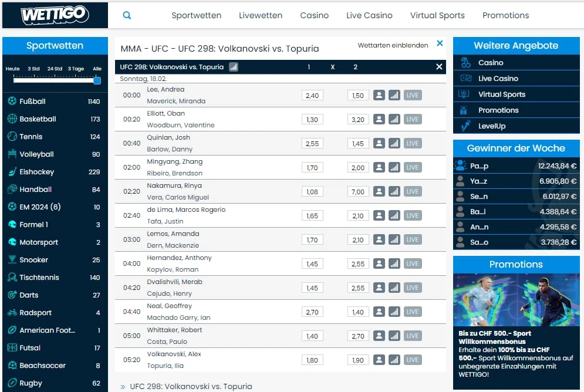Screen dimensions: 584x392
Task: Select odds 3,20 for Woodburn, Valentine
Action: pyautogui.click(x=358, y=120)
